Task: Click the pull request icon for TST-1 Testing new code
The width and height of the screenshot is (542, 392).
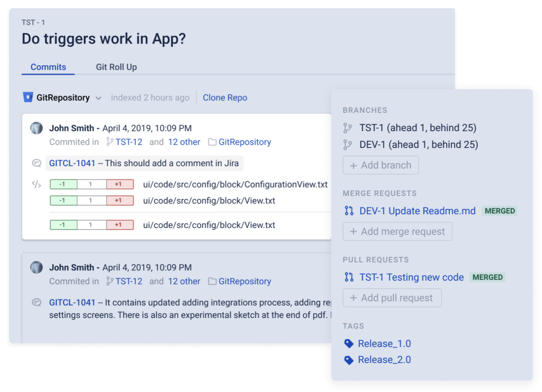Action: point(349,277)
